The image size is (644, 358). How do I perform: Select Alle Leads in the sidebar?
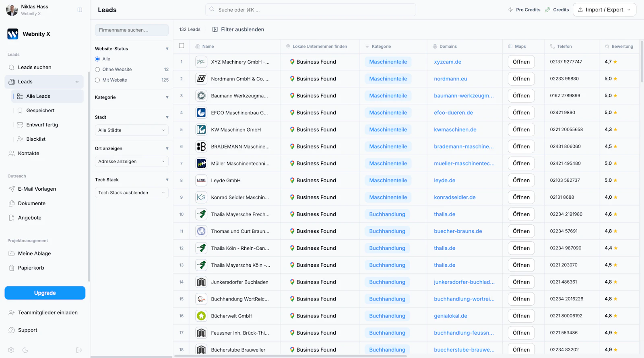[48, 96]
